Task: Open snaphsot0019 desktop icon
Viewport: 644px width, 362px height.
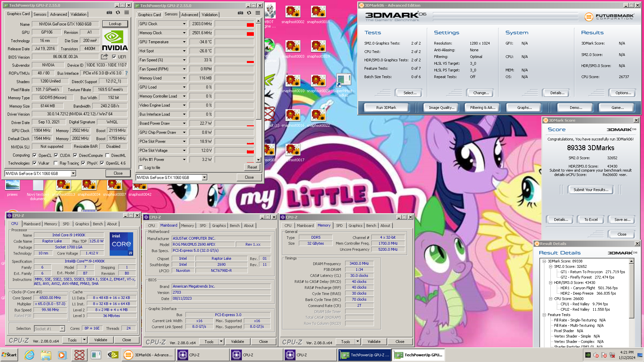Action: [318, 49]
